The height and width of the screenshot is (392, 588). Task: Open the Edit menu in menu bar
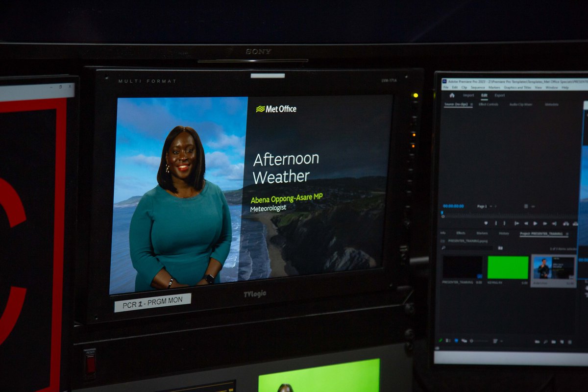455,87
